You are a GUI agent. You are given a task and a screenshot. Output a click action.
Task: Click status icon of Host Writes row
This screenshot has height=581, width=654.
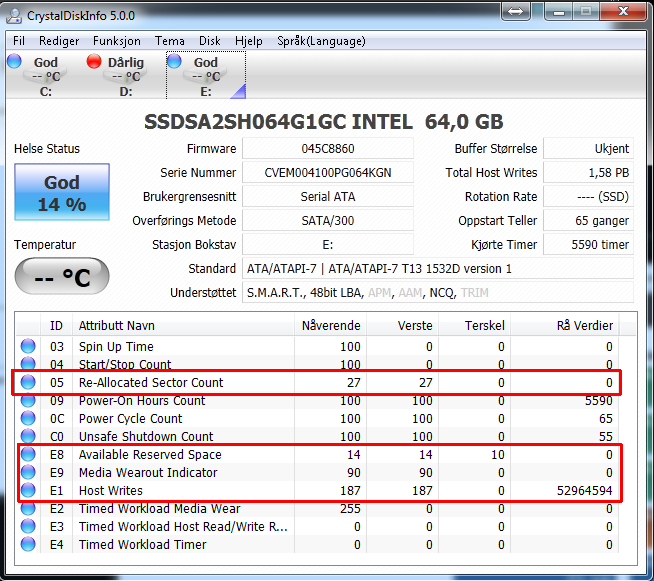[28, 490]
